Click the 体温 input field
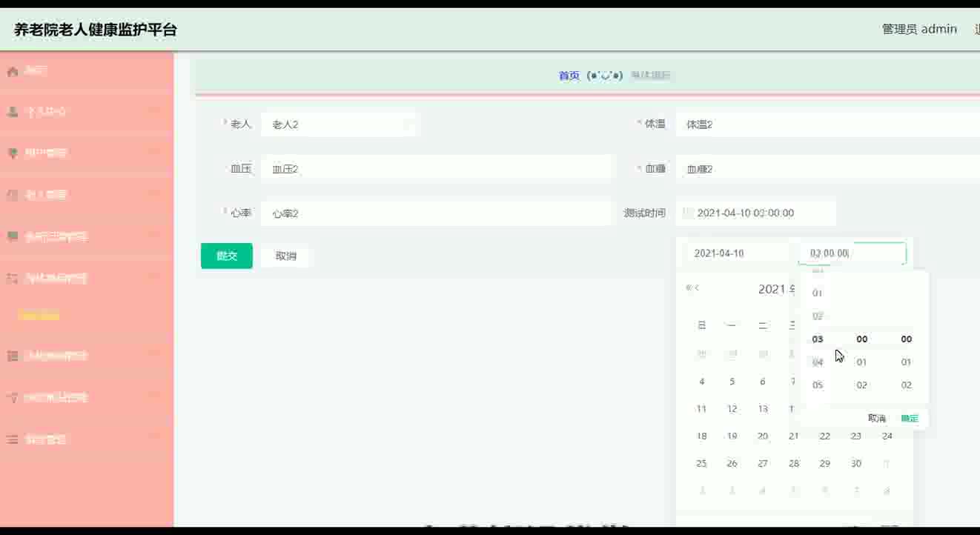This screenshot has height=535, width=980. [x=827, y=124]
